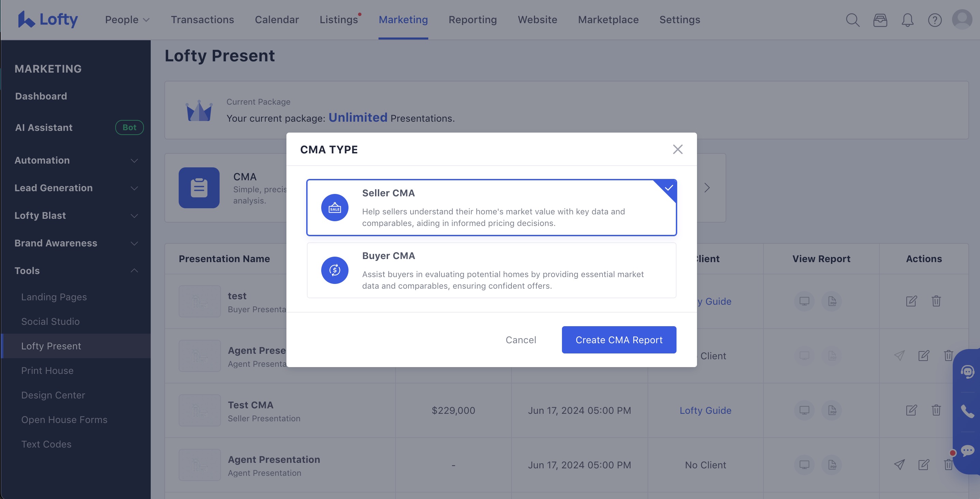Close the CMA TYPE dialog
This screenshot has width=980, height=499.
click(x=678, y=149)
